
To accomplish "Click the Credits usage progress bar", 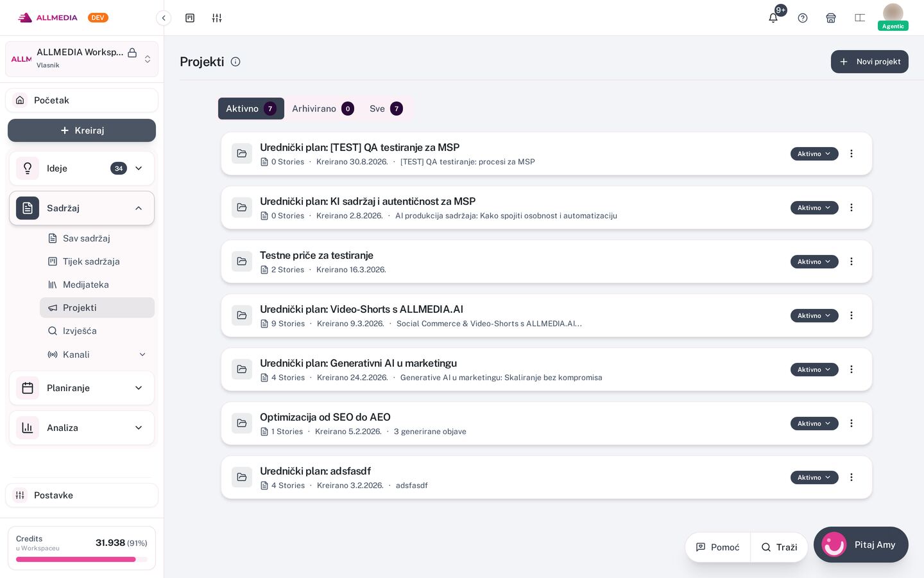I will click(x=81, y=559).
